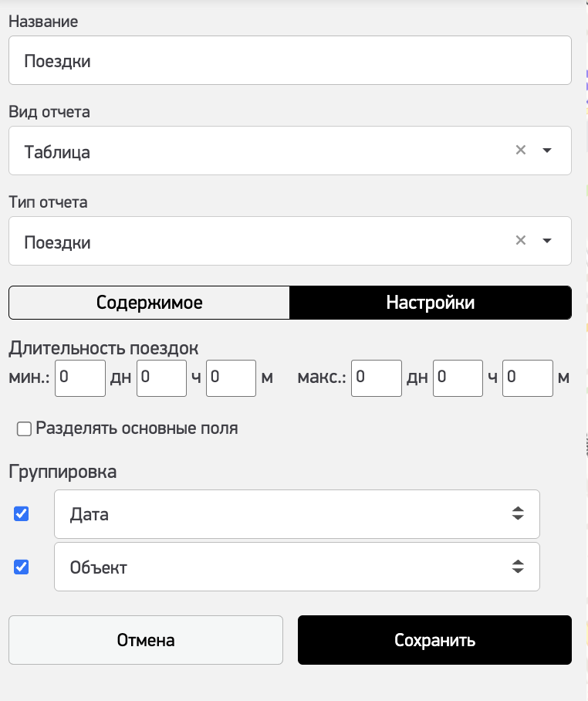
Task: Click the maximum minutes input field
Action: tap(527, 378)
